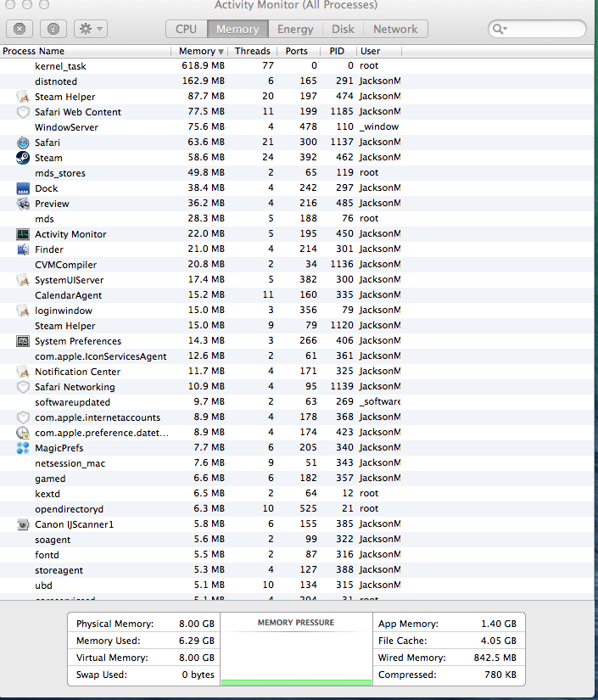Select the softwareupdated process
The image size is (598, 700).
coord(299,402)
